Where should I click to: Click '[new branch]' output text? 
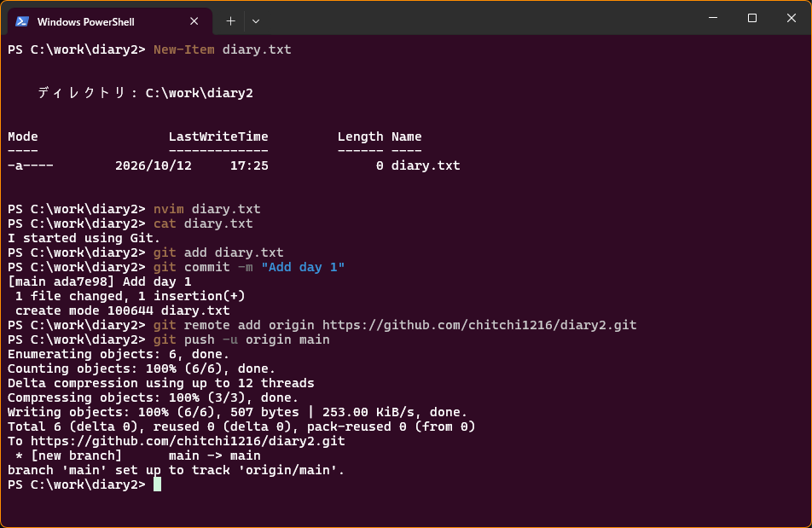[76, 455]
